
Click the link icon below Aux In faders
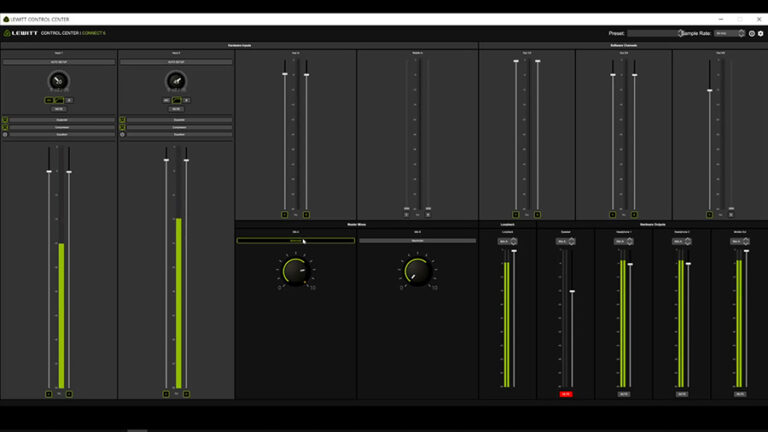(295, 215)
